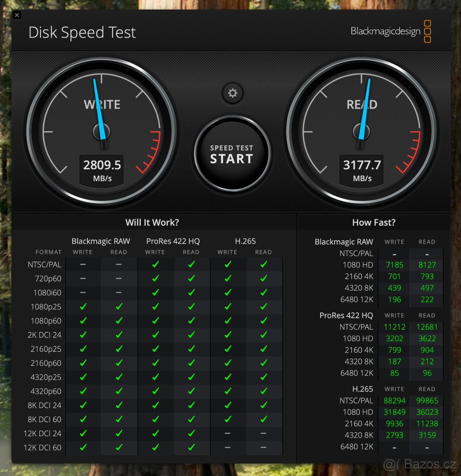
Task: Click the NTSC/PAL Blackmagic RAW write dash
Action: (x=83, y=264)
